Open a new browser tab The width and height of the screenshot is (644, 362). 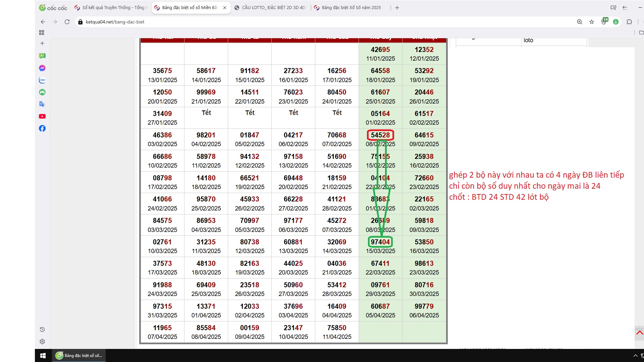[397, 8]
